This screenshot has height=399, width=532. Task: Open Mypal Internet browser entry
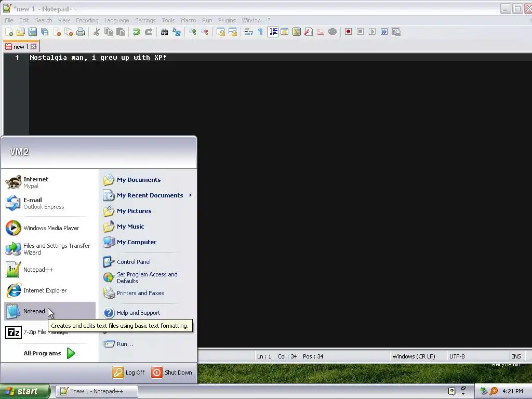[49, 182]
